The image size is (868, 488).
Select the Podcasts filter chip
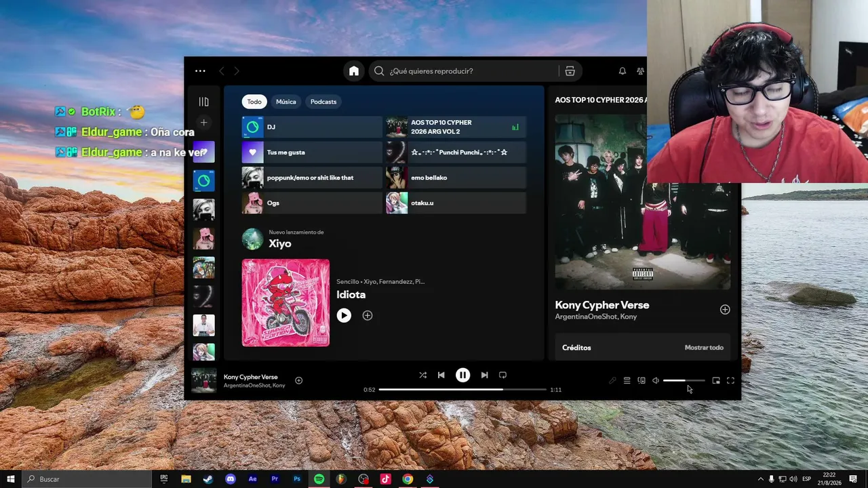pos(323,102)
